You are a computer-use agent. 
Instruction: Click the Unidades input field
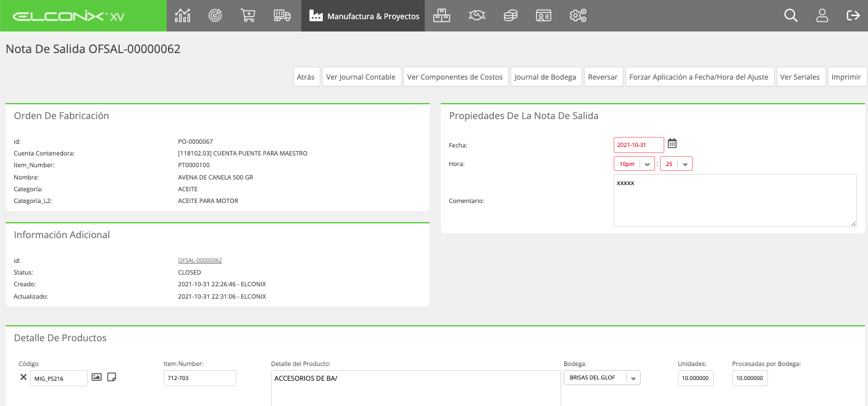click(x=696, y=378)
